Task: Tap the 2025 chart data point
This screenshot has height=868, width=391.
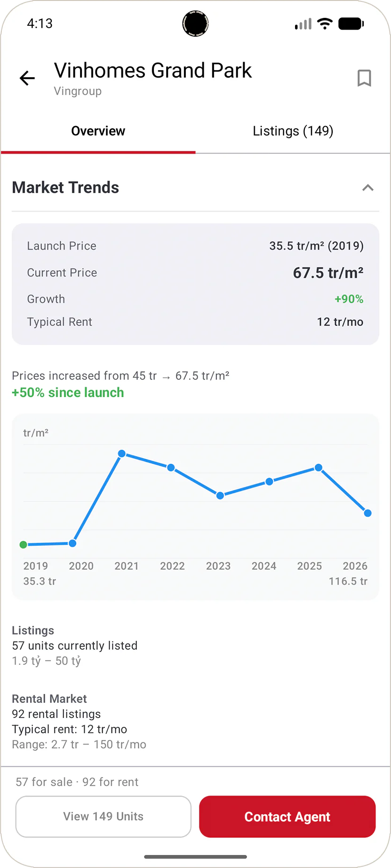Action: [x=319, y=468]
